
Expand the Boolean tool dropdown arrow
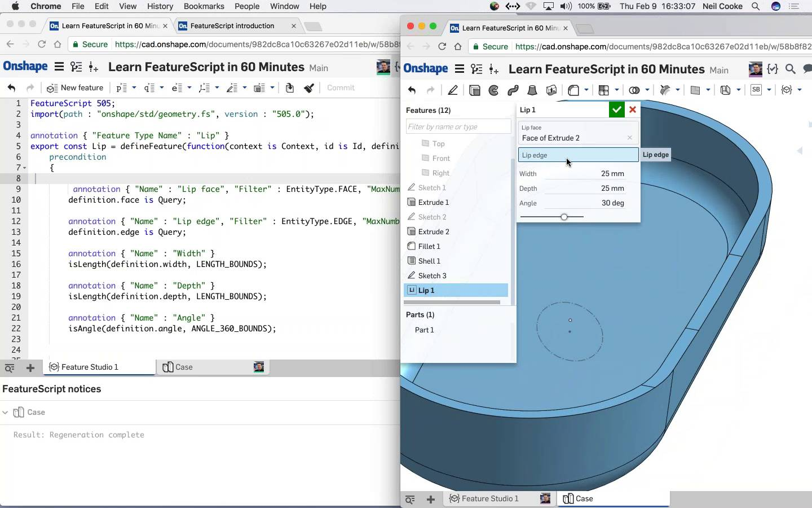pyautogui.click(x=647, y=90)
